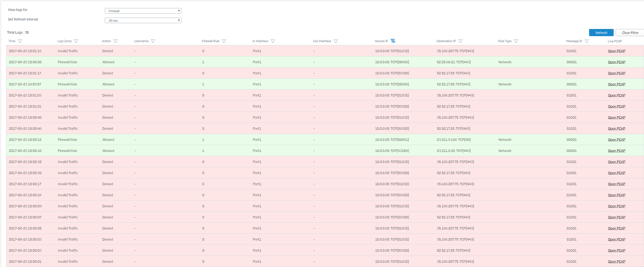Open PCAP for the 15:00:12 log entry
This screenshot has height=267, width=644.
[x=617, y=140]
